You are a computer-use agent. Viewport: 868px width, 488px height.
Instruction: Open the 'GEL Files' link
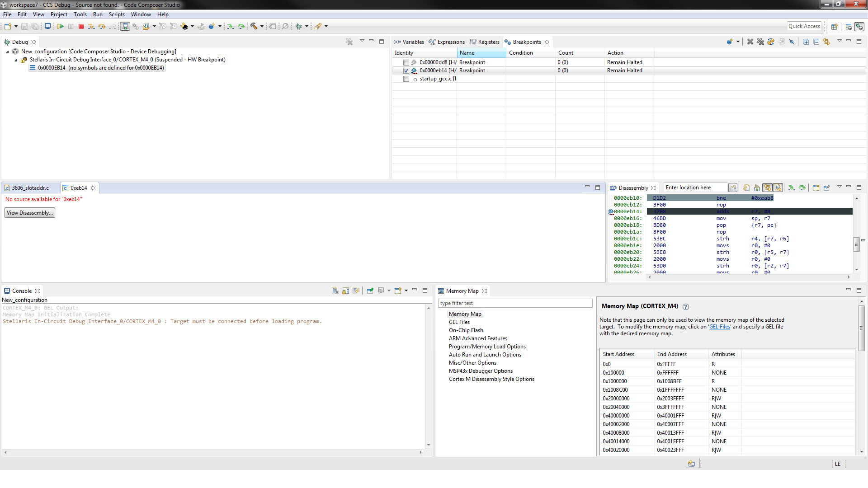719,327
